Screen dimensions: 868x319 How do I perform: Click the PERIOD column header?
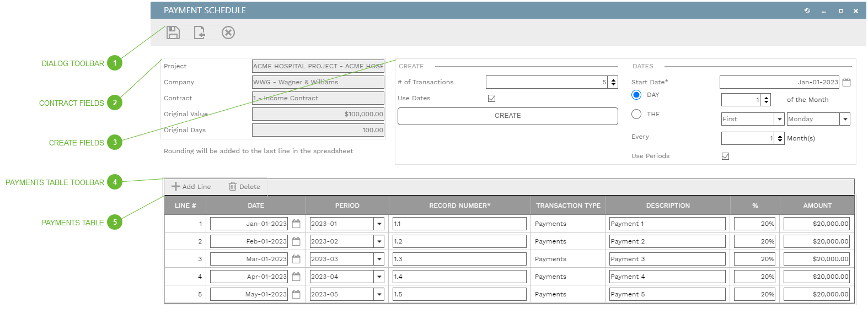click(347, 206)
